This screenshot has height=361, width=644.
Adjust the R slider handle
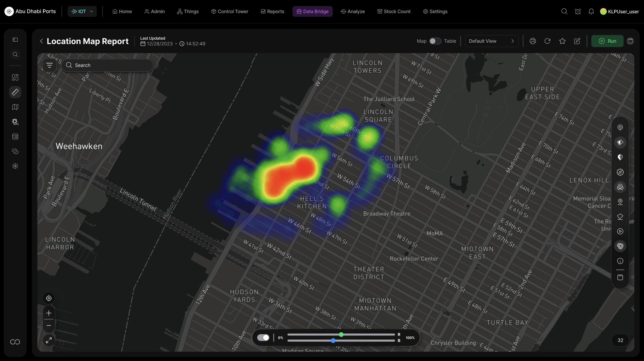[341, 334]
